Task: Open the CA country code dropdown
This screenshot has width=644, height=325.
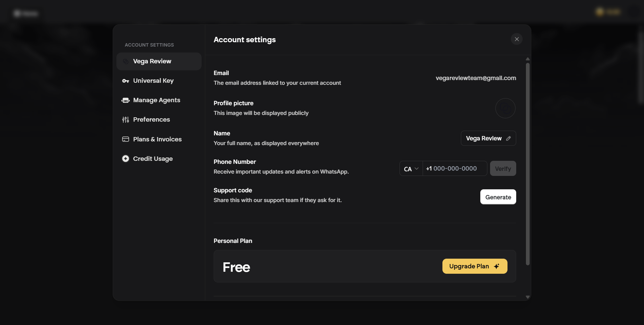Action: pyautogui.click(x=411, y=169)
